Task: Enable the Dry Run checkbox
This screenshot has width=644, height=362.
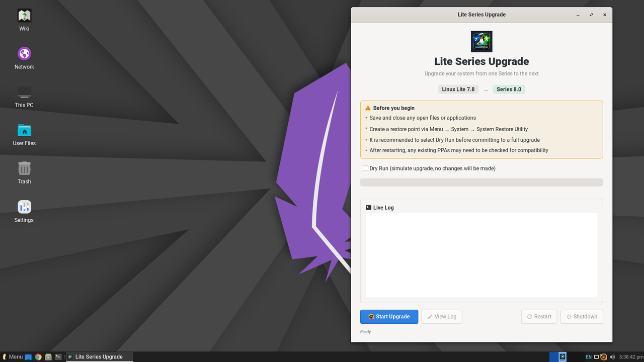Action: pos(365,168)
